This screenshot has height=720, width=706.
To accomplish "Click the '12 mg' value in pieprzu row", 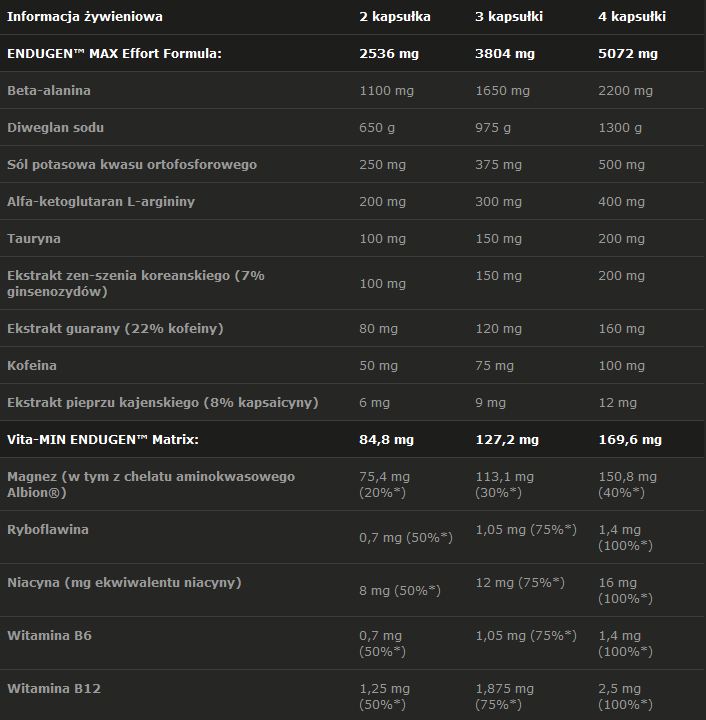I will 617,403.
